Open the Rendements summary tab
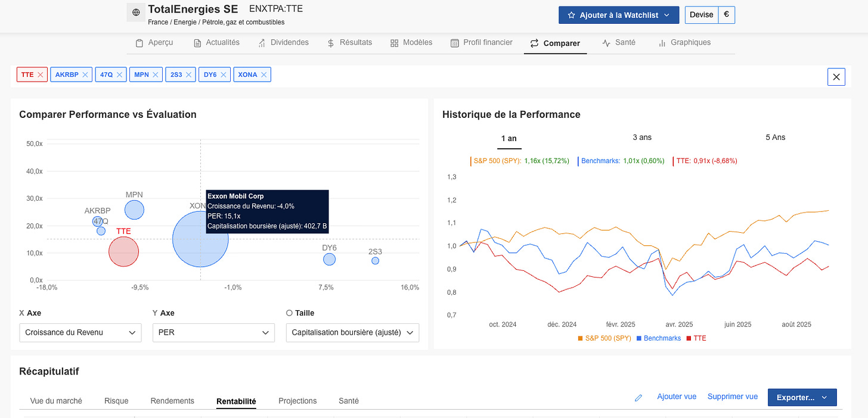 [x=172, y=401]
